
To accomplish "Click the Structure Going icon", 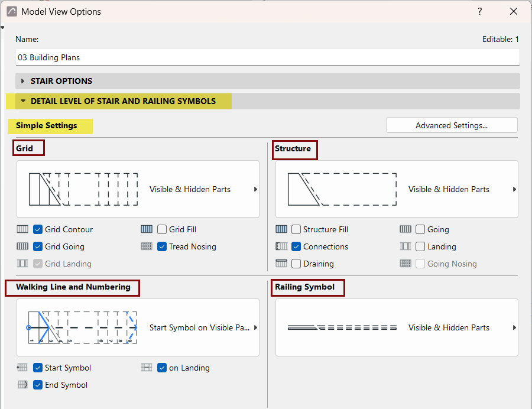I will [406, 229].
